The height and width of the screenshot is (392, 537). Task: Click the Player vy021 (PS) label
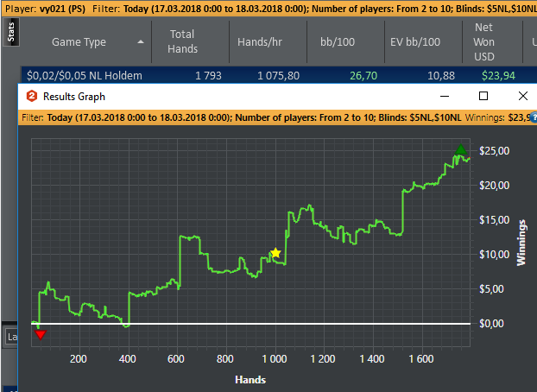[45, 9]
